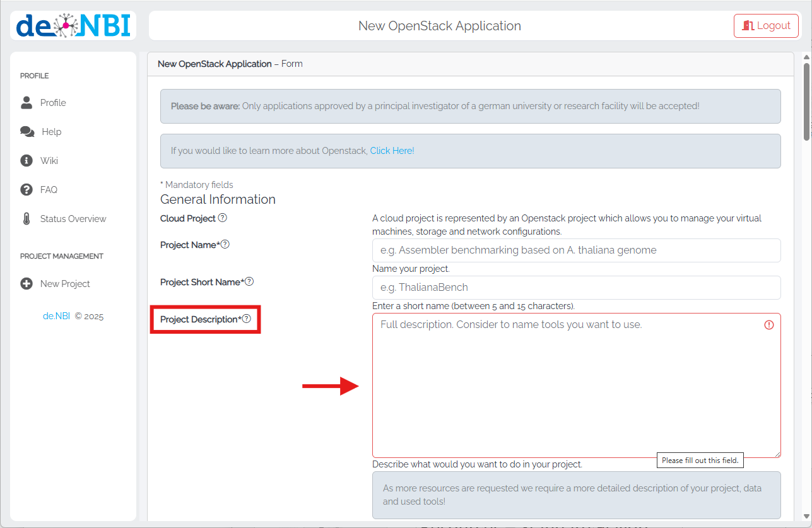Viewport: 812px width, 528px height.
Task: Focus the Project Short Name input field
Action: click(x=577, y=287)
